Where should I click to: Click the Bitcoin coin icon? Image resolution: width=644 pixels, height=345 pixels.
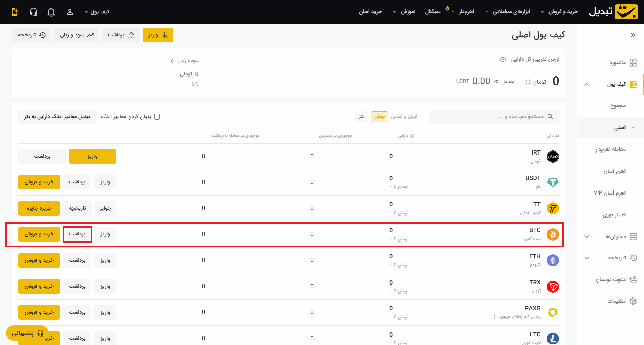coord(553,234)
